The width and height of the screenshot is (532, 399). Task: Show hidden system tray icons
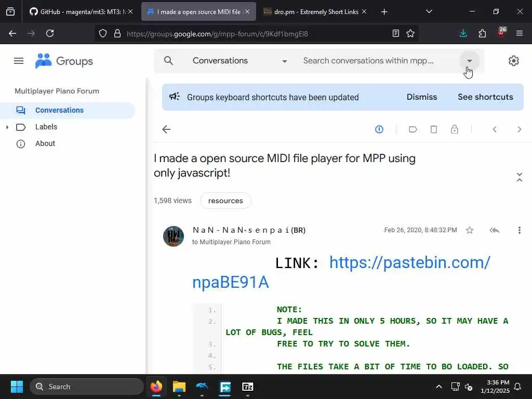(438, 387)
